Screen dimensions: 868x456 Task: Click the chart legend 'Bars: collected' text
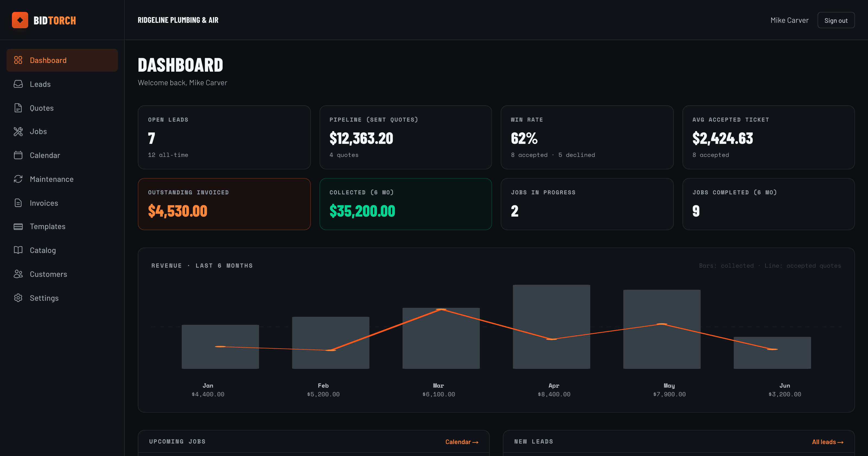(x=726, y=266)
